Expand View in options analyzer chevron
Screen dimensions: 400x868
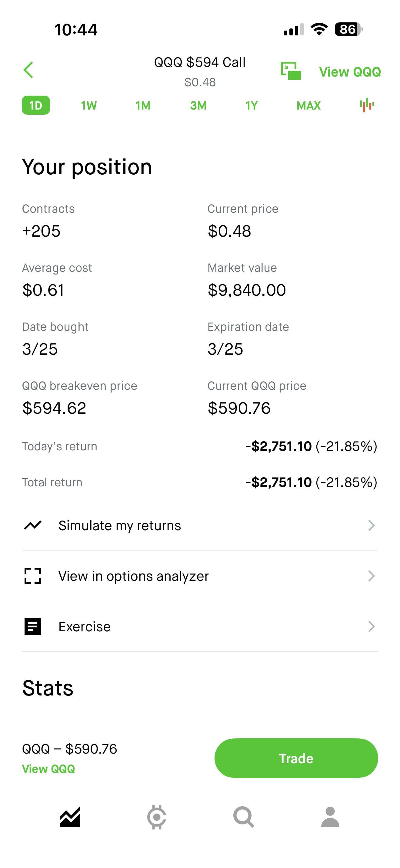[371, 576]
